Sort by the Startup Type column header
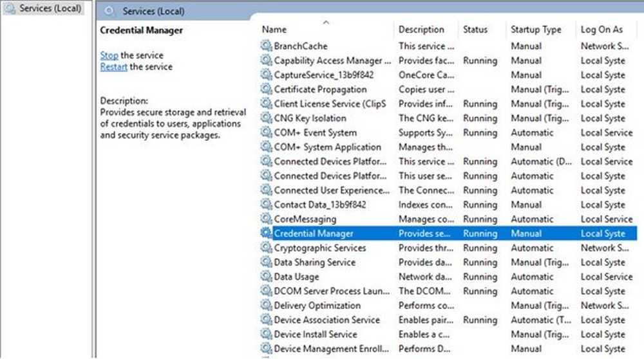Viewport: 644px width, 359px height. tap(536, 30)
